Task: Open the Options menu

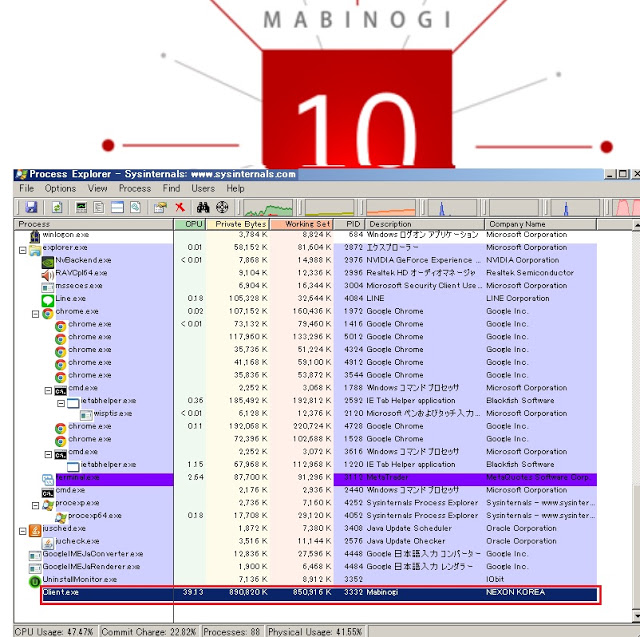Action: coord(60,188)
